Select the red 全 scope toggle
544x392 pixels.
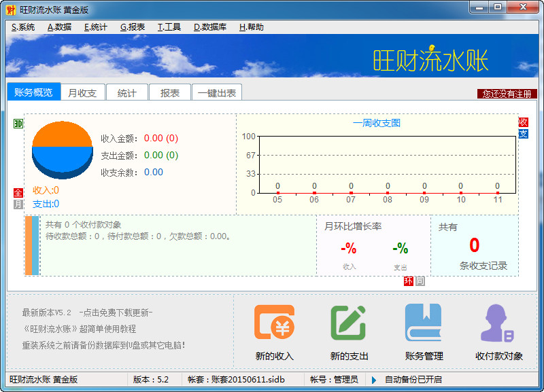click(18, 193)
